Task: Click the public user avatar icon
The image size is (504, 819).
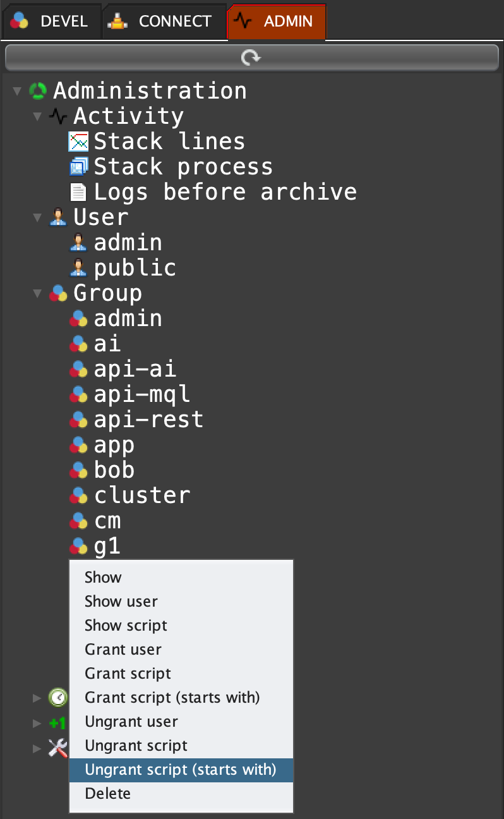Action: pyautogui.click(x=78, y=268)
